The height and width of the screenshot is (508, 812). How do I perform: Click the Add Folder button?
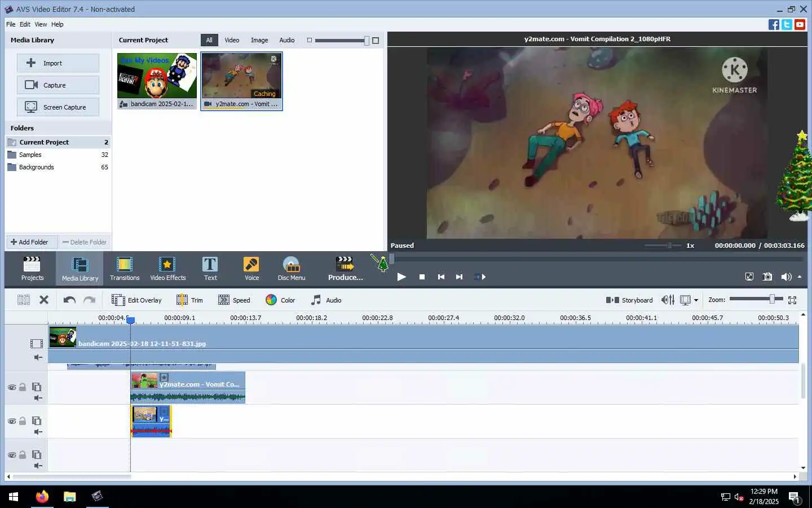32,242
